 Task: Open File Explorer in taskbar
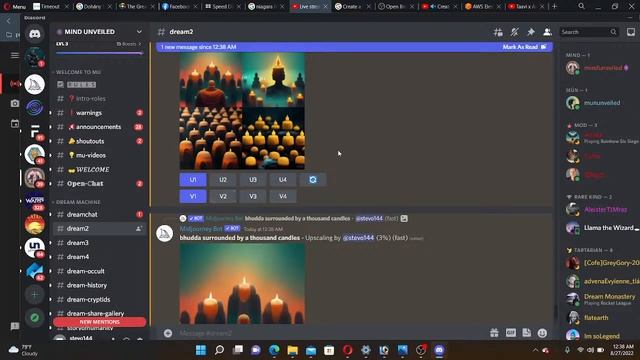(x=293, y=350)
